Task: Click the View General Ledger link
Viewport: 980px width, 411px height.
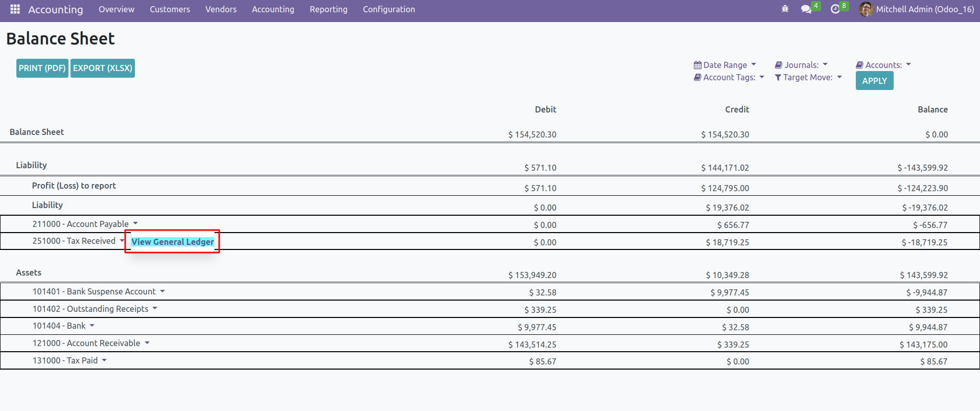Action: [173, 242]
